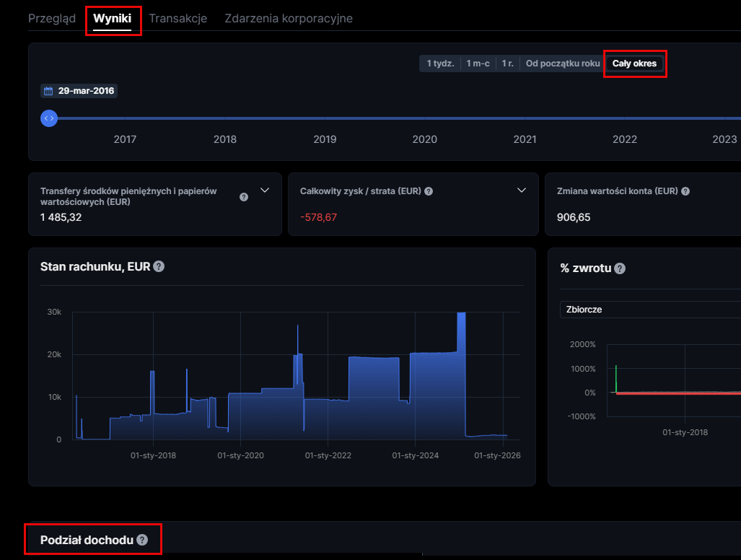Expand the Całkowity zysk / strata chevron
The image size is (741, 560).
(522, 191)
